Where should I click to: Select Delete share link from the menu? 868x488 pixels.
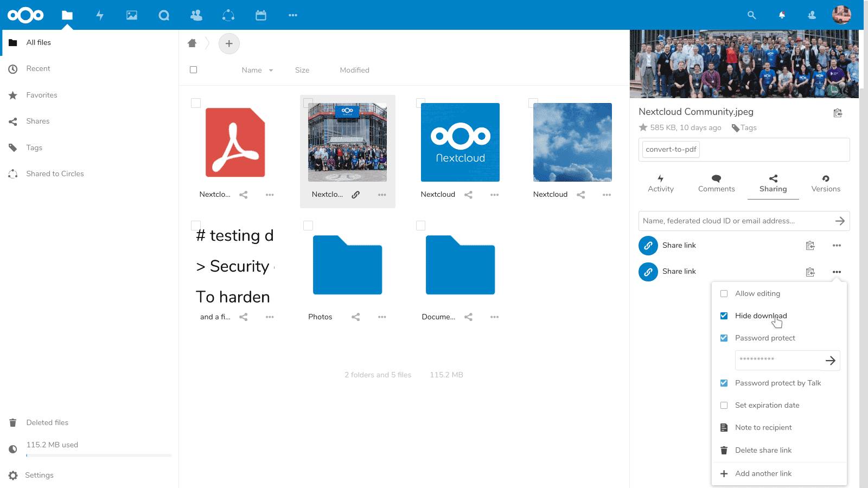tap(763, 450)
